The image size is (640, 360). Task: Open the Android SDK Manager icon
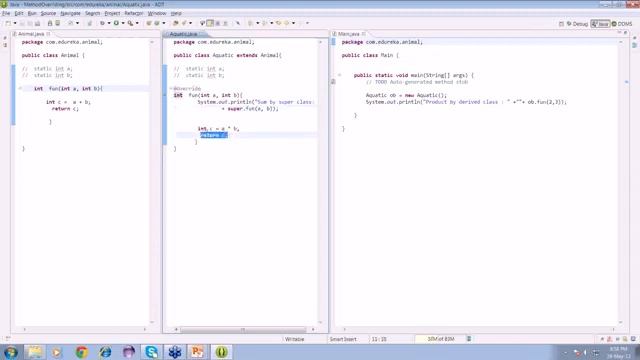(50, 23)
